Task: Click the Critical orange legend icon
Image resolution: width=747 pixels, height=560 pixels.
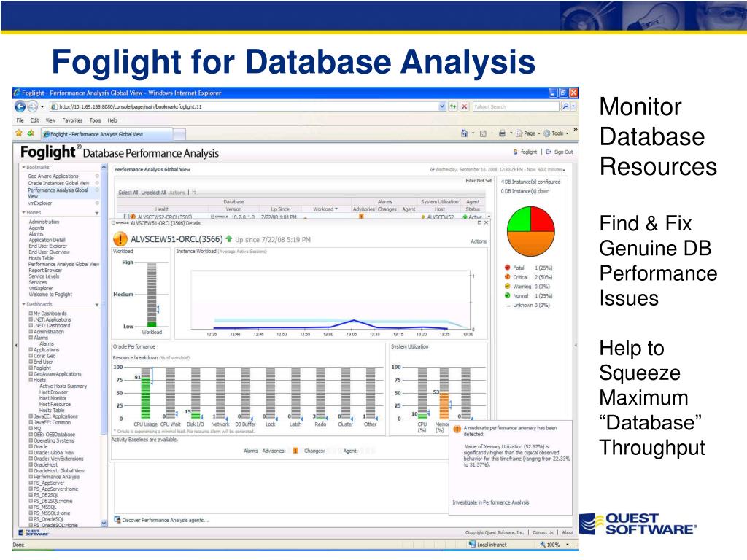Action: coord(508,276)
